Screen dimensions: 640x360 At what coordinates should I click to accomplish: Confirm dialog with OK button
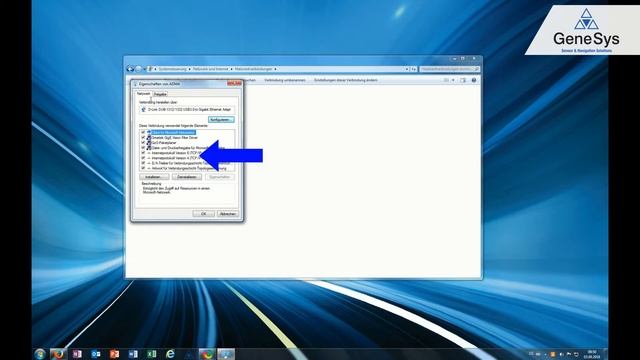[203, 213]
